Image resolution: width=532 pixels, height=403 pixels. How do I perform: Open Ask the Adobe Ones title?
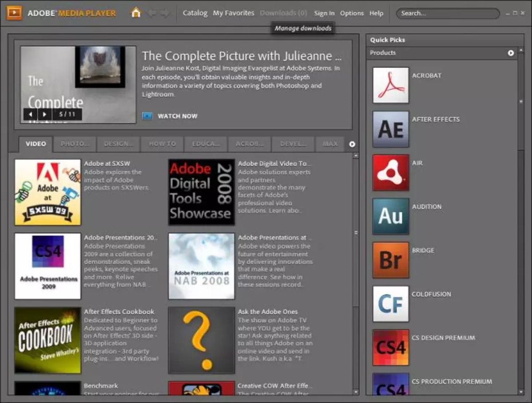pyautogui.click(x=268, y=312)
